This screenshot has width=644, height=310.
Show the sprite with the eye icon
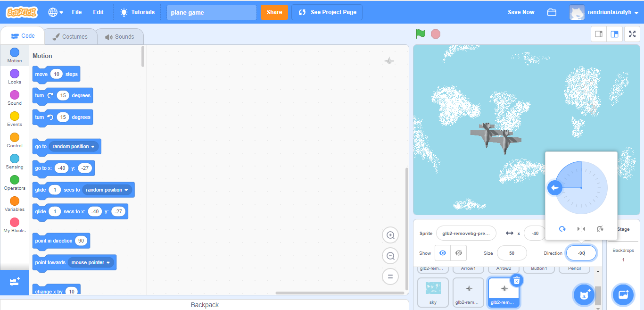pyautogui.click(x=443, y=253)
